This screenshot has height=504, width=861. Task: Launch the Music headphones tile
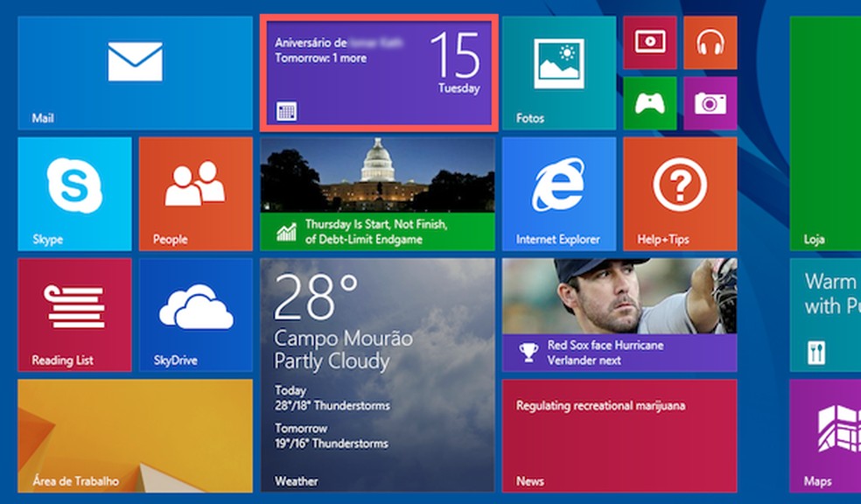pos(710,42)
